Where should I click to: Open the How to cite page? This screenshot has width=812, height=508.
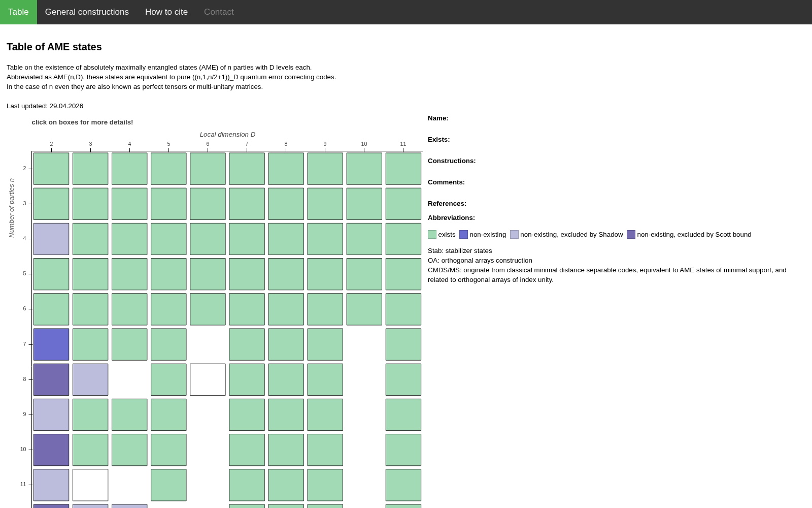point(166,12)
